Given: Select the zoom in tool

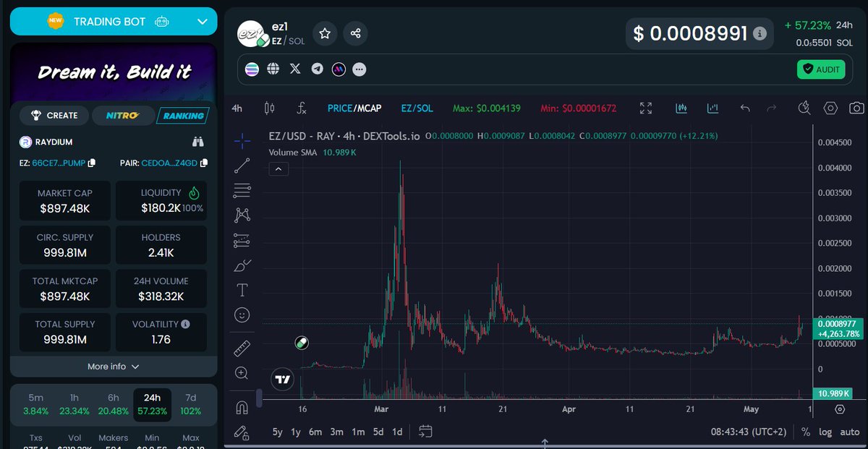Looking at the screenshot, I should pyautogui.click(x=242, y=373).
